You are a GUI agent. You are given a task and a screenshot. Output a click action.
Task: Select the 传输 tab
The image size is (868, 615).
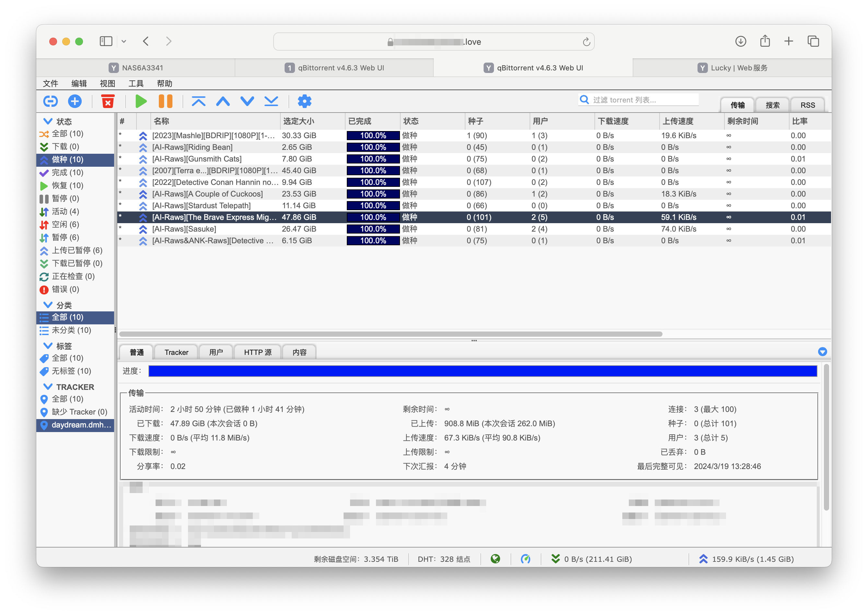pos(737,105)
